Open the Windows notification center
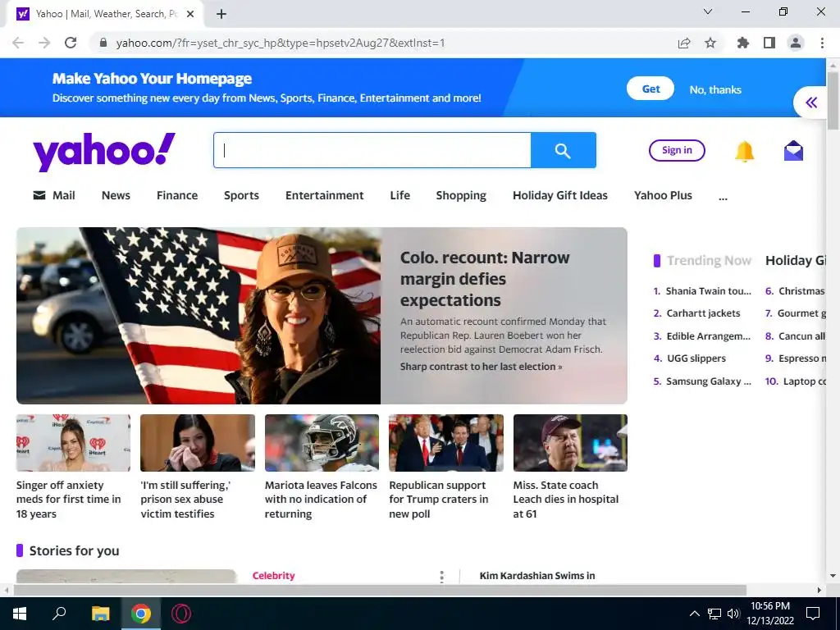This screenshot has width=840, height=630. [813, 614]
